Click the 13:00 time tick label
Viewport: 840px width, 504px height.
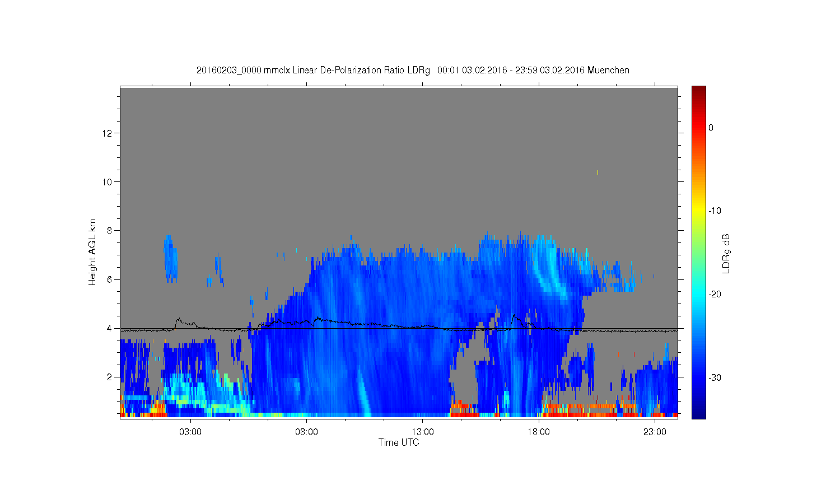click(423, 432)
